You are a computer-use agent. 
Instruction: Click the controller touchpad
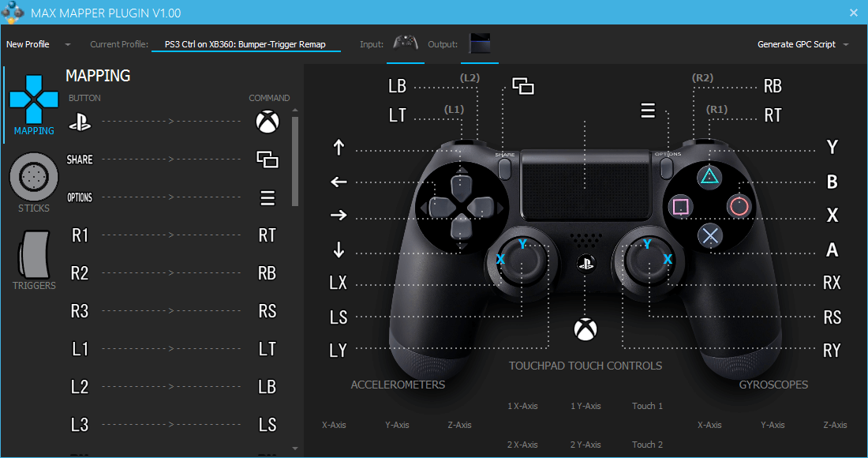point(586,186)
